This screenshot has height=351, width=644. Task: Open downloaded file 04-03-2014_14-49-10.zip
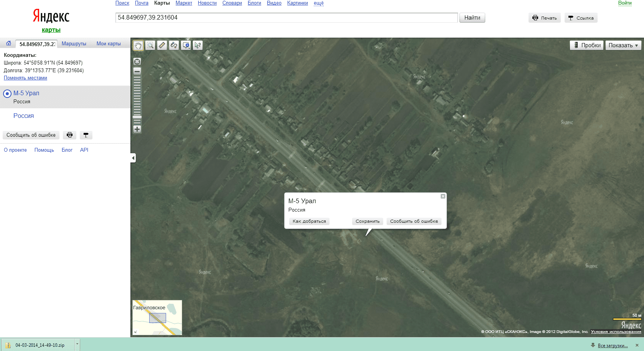[38, 345]
